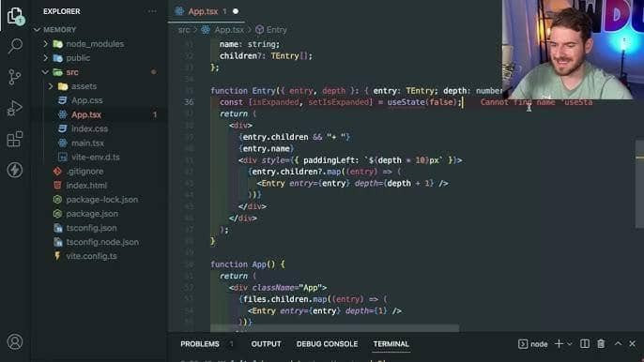
Task: Open the new terminal dropdown arrow
Action: coord(569,344)
